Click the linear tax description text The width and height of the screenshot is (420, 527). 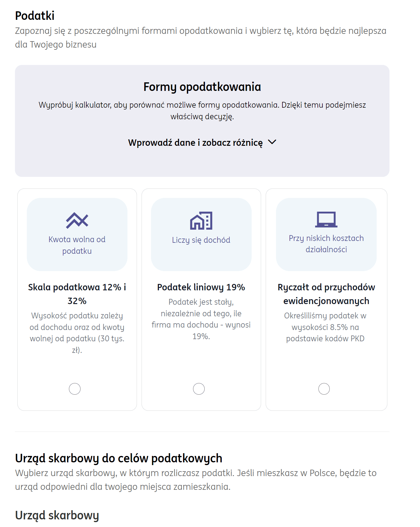201,319
